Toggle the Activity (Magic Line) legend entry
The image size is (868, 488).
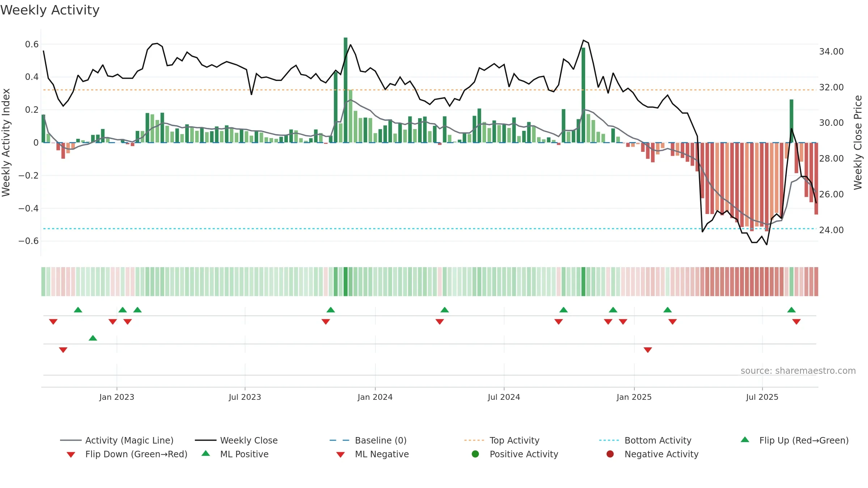[x=117, y=440]
